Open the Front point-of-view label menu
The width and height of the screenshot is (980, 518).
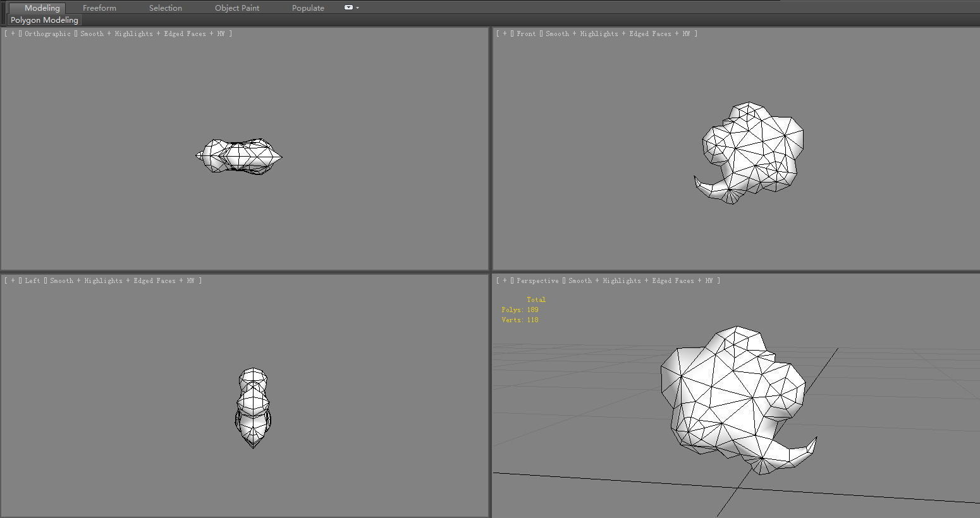click(x=526, y=33)
